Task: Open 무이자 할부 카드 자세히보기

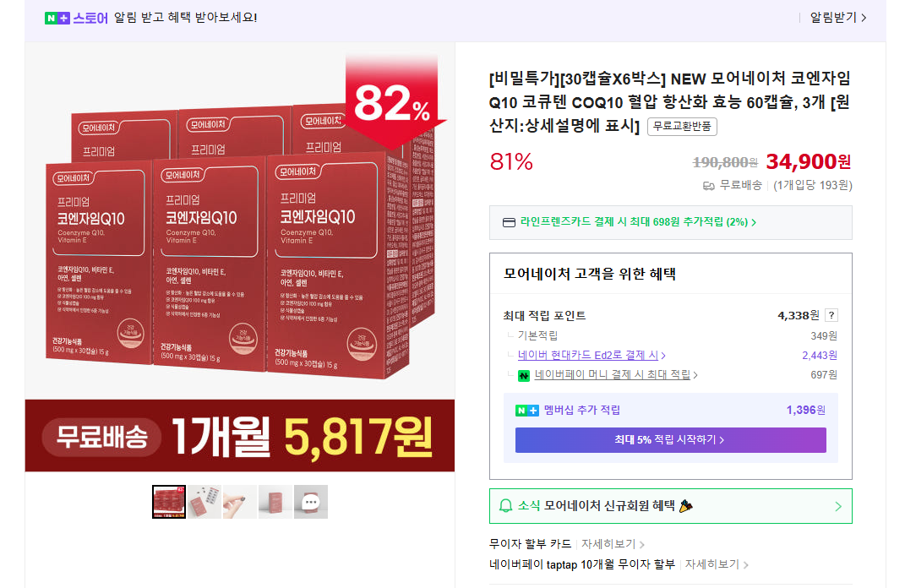Action: coord(613,544)
